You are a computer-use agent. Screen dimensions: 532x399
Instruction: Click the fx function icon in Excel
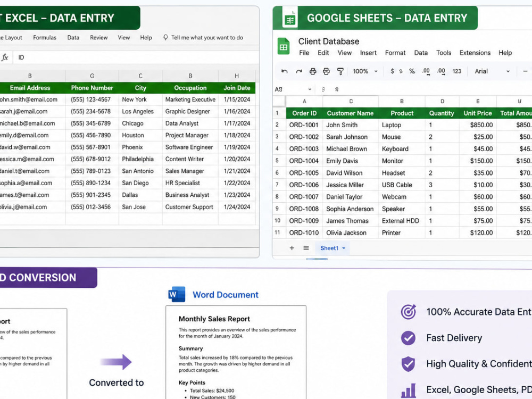click(x=5, y=57)
